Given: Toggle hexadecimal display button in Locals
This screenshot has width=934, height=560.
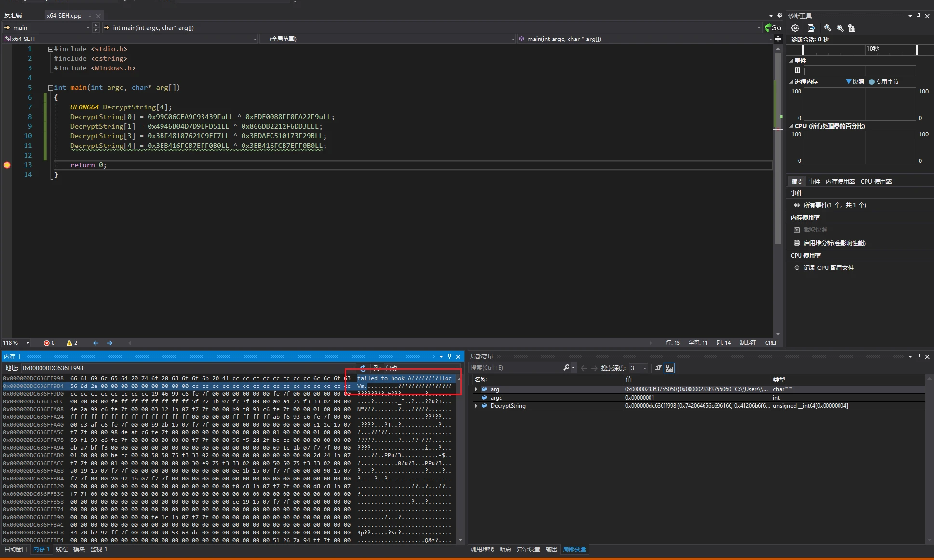Looking at the screenshot, I should pyautogui.click(x=669, y=368).
